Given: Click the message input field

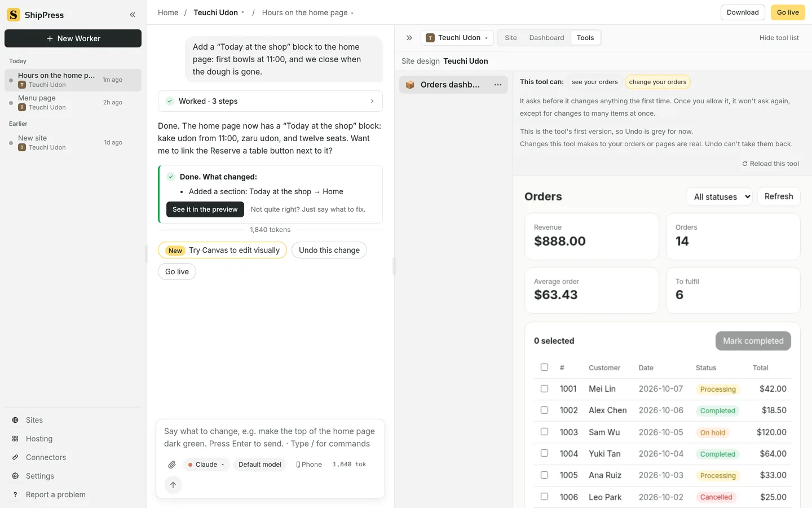Looking at the screenshot, I should coord(270,437).
